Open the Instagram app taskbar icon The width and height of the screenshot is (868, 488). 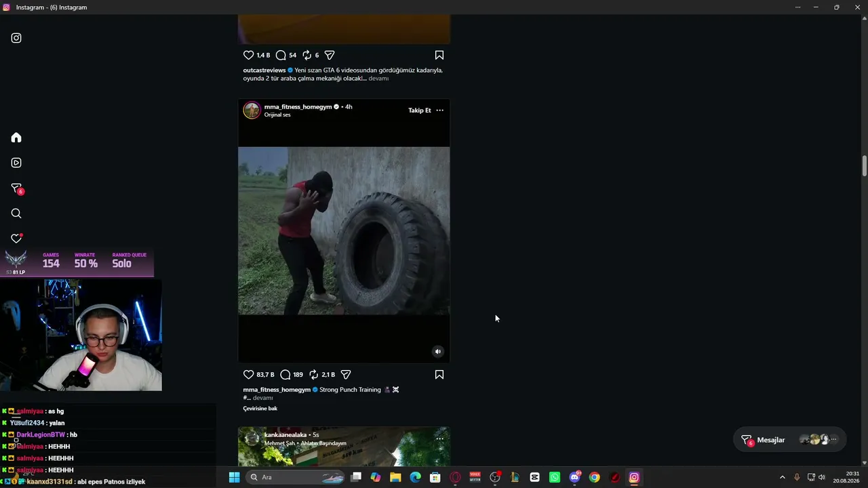click(x=634, y=477)
